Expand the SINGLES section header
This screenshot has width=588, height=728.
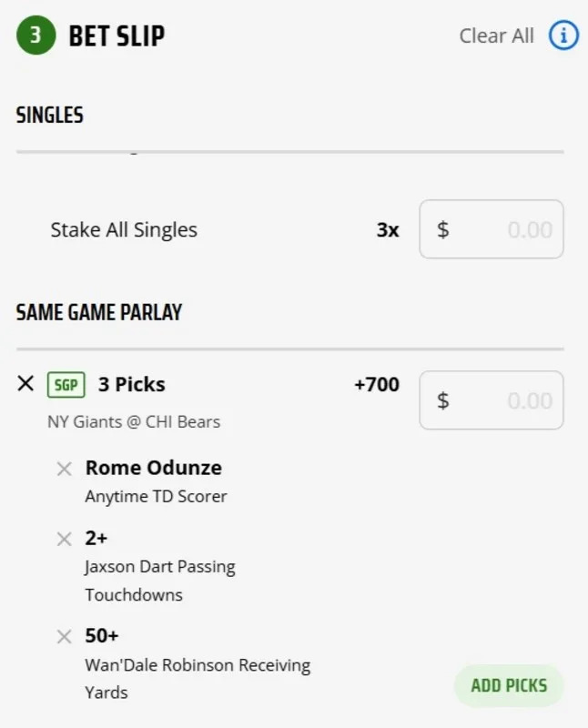[50, 116]
